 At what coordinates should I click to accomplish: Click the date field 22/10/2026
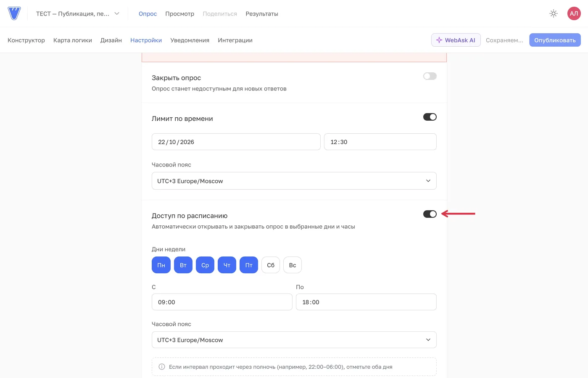coord(236,142)
